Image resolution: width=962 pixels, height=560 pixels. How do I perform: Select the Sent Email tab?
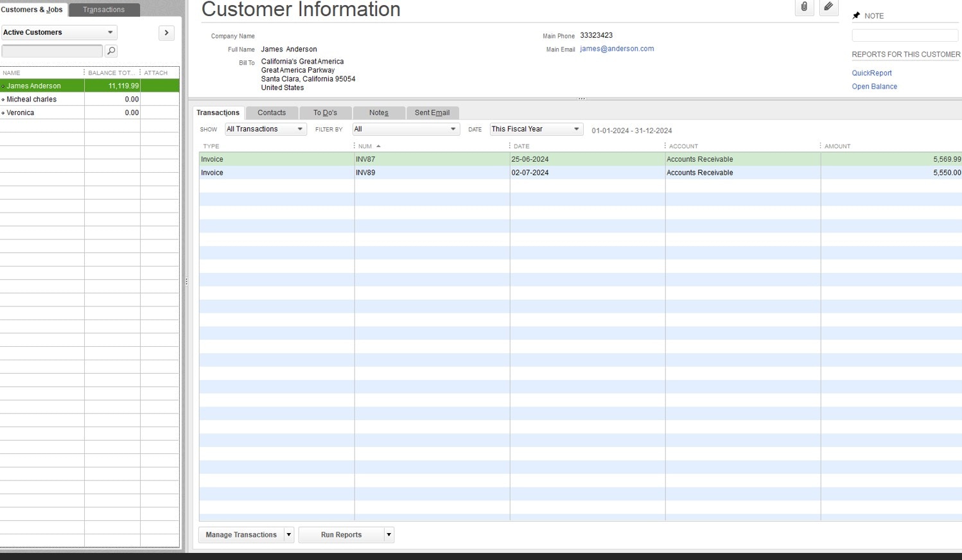pos(432,112)
